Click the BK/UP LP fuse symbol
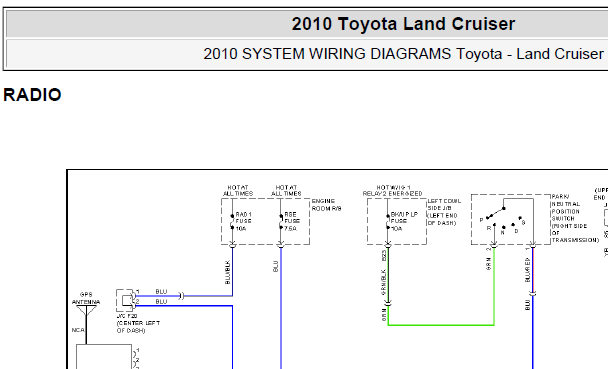 click(x=388, y=222)
